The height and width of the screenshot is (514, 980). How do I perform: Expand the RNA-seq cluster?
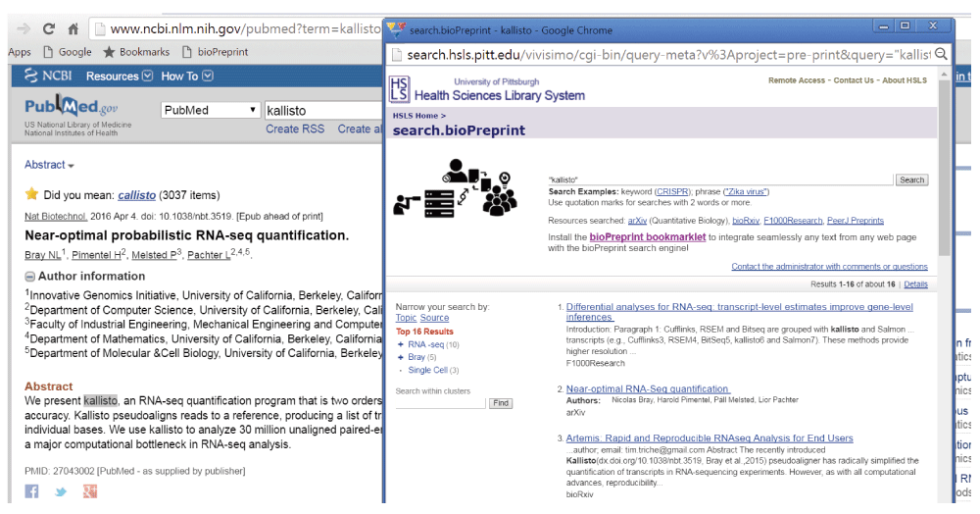pyautogui.click(x=401, y=344)
